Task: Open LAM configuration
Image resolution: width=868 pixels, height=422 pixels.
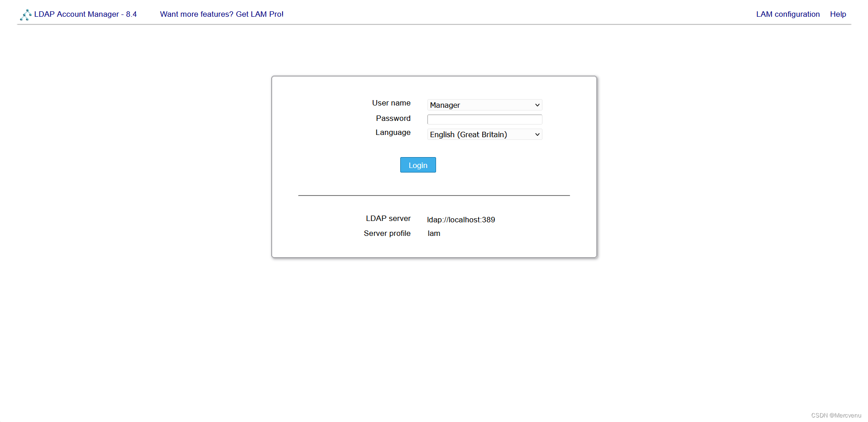Action: click(x=788, y=14)
